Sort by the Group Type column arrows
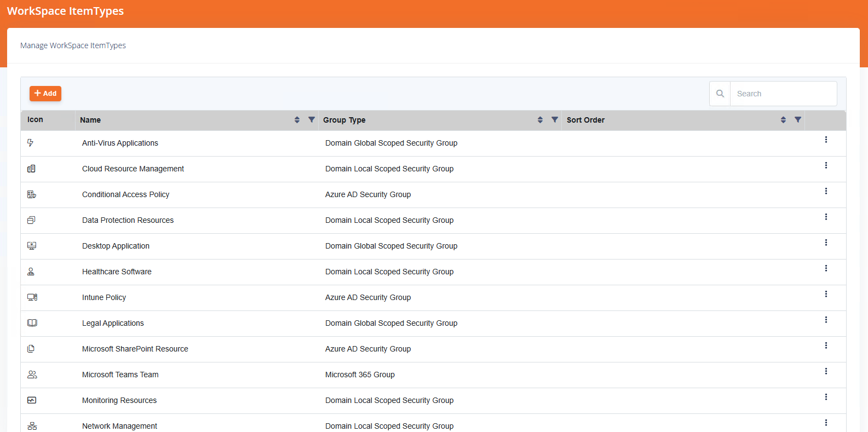 (540, 120)
